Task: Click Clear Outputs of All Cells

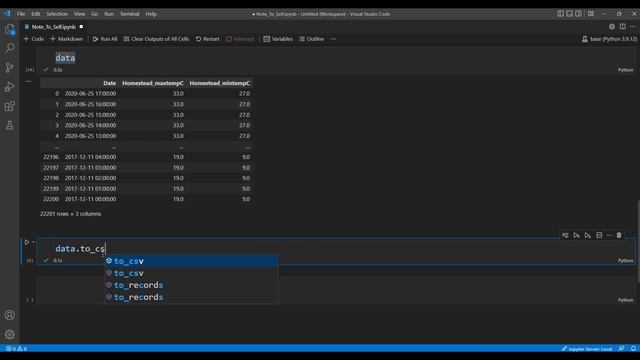Action: point(156,39)
